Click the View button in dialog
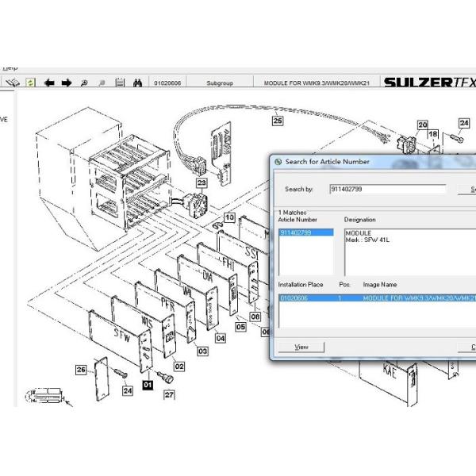 coord(301,347)
